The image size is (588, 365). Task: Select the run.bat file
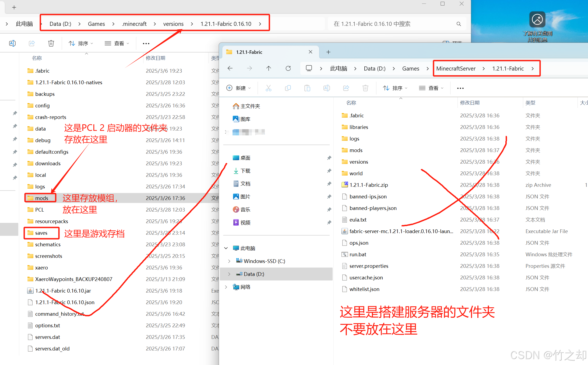pos(358,254)
